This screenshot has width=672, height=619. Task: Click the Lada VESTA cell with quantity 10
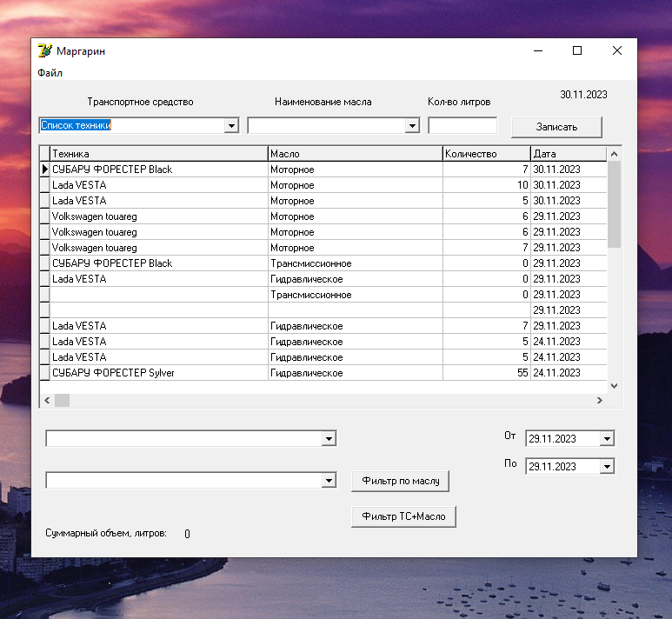point(159,185)
